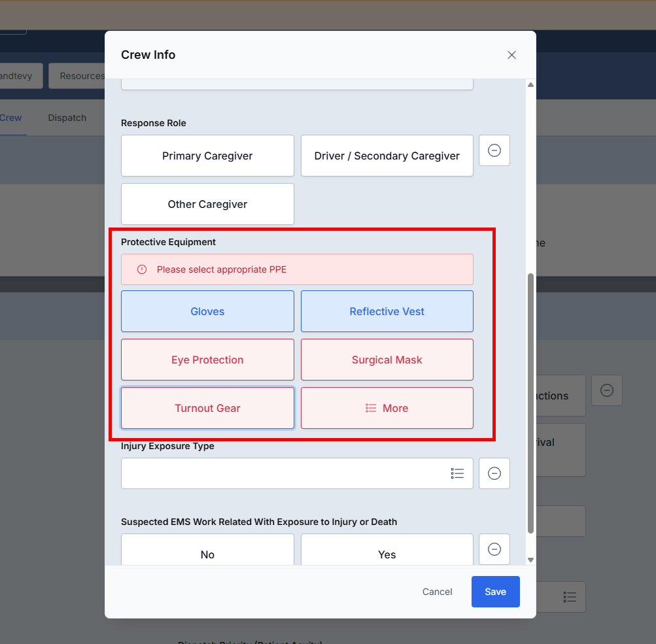656x644 pixels.
Task: Close the Crew Info dialog
Action: pos(511,55)
